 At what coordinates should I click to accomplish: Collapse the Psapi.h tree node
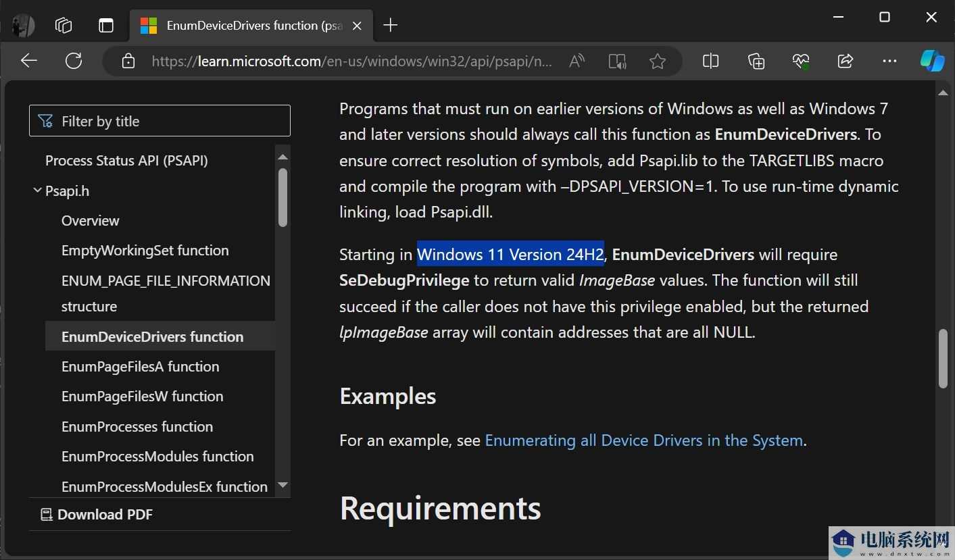tap(37, 191)
